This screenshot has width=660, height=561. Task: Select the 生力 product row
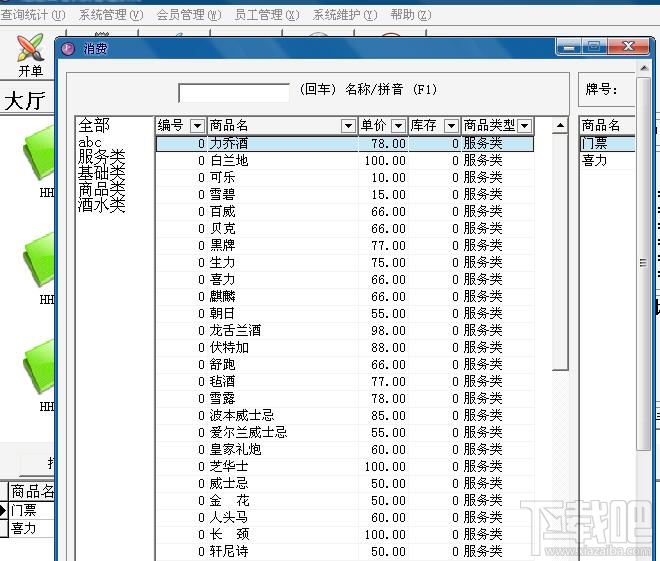(x=345, y=263)
